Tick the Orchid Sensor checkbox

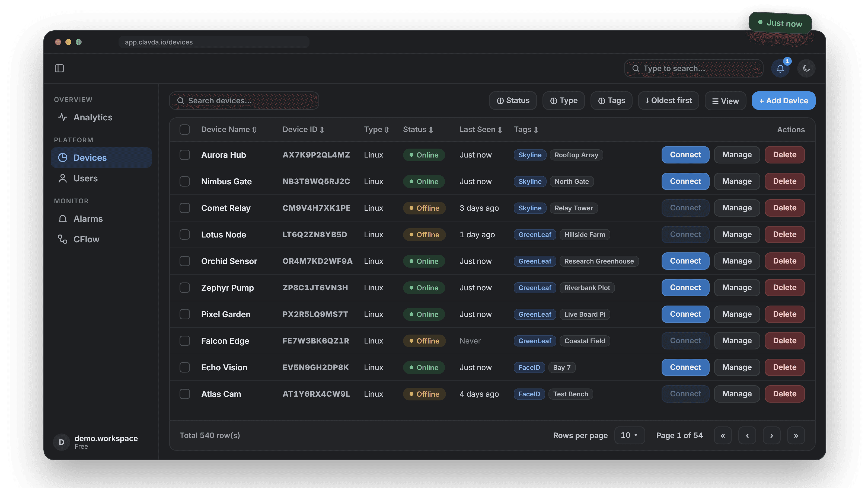point(185,261)
